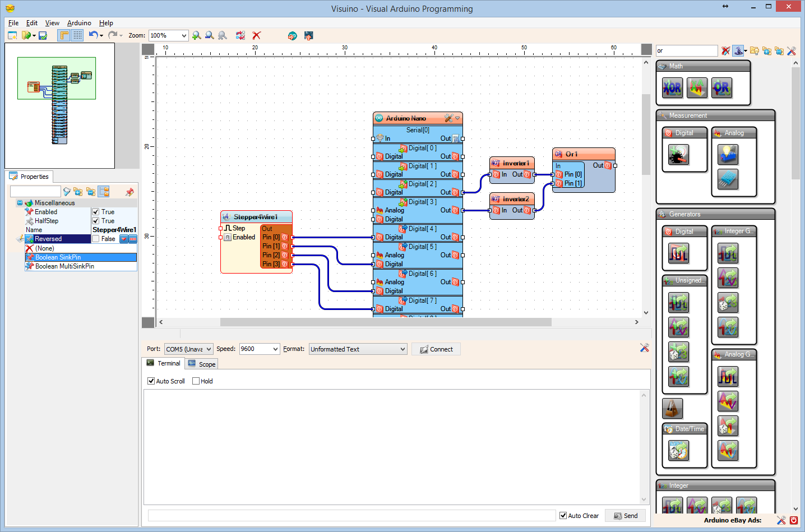
Task: Open the Zoom percentage dropdown
Action: tap(168, 35)
